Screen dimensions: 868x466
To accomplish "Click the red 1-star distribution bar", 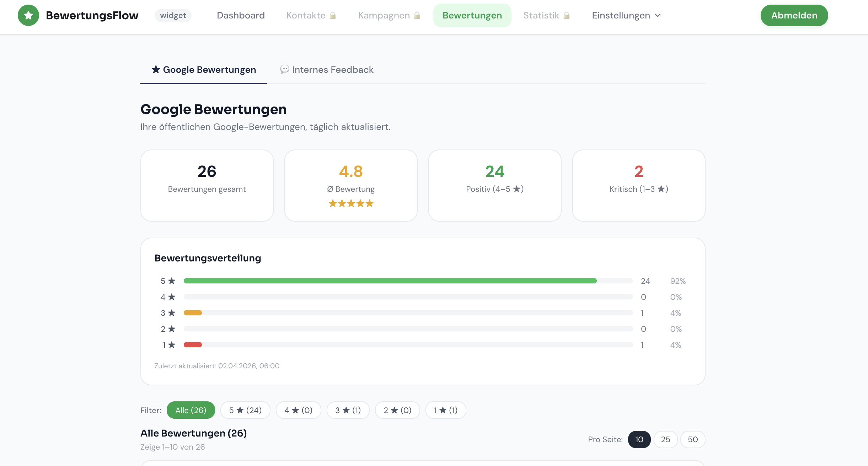I will (x=193, y=345).
